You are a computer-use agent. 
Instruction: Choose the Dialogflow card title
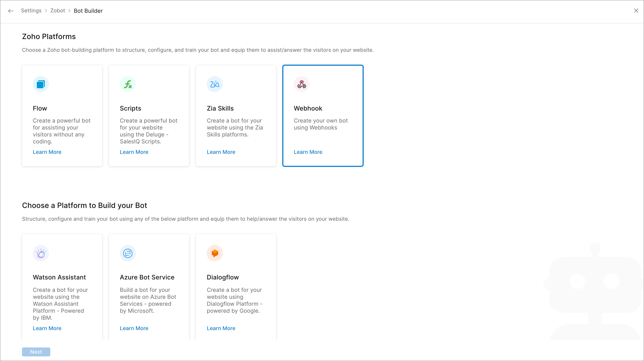223,277
